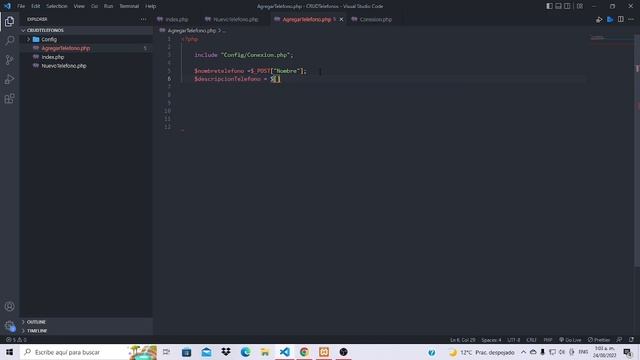Expand the OUTLINE section
Screen dimensions: 640x360
point(86,322)
